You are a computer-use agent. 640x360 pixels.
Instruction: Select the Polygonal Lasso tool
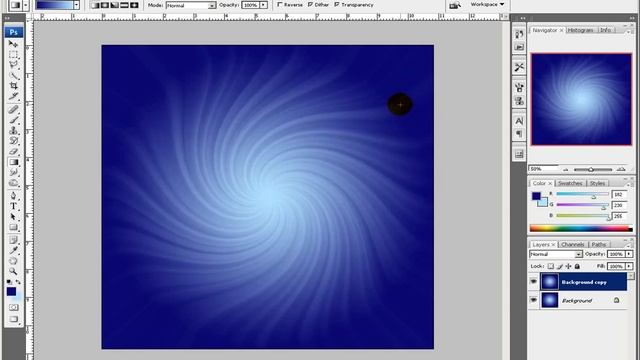[x=13, y=64]
